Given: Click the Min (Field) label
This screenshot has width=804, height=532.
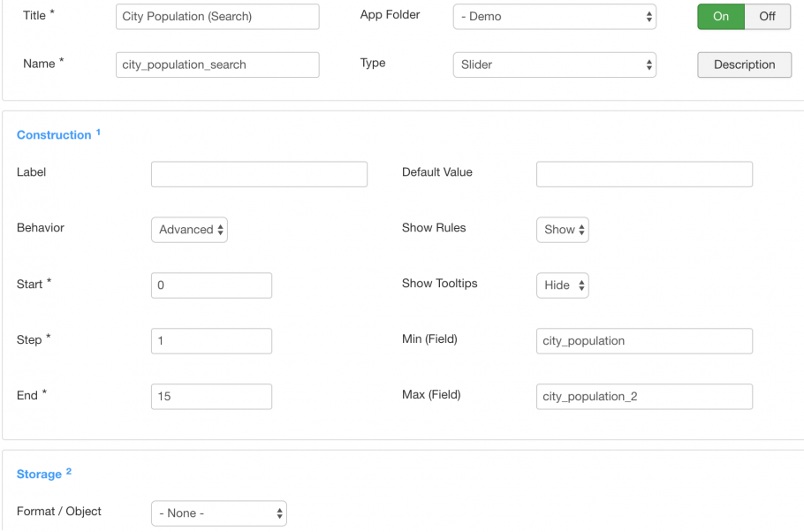Looking at the screenshot, I should point(429,338).
